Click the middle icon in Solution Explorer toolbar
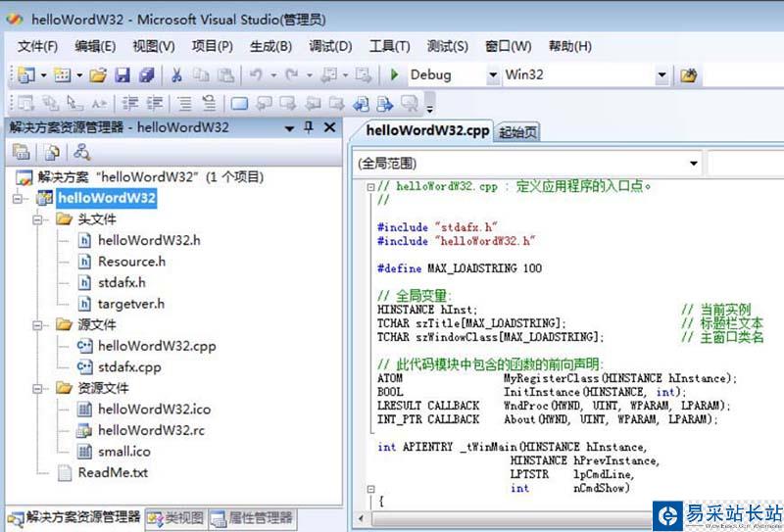The height and width of the screenshot is (532, 784). pos(52,152)
